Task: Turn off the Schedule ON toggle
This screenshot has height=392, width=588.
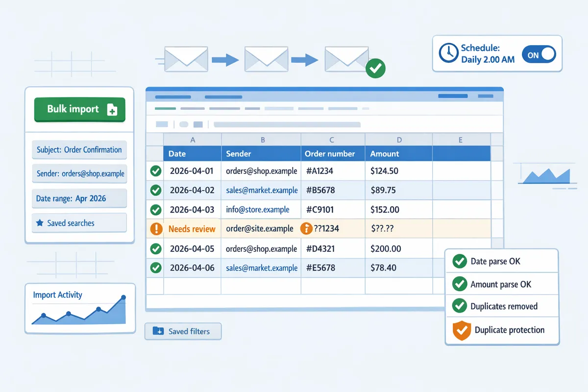Action: [539, 55]
